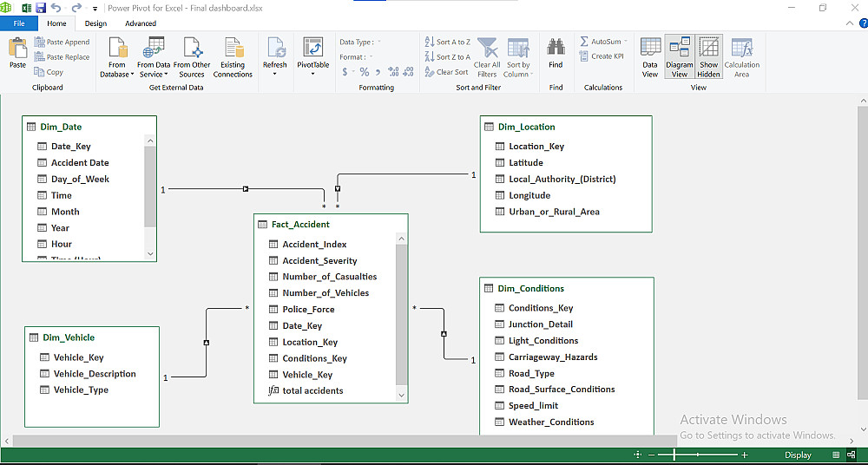Viewport: 868px width, 465px height.
Task: Switch to diagram view in status bar
Action: 851,455
